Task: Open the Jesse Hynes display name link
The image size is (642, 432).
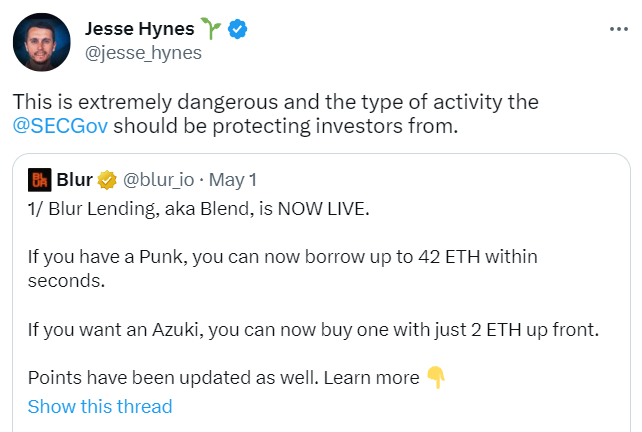Action: 141,29
